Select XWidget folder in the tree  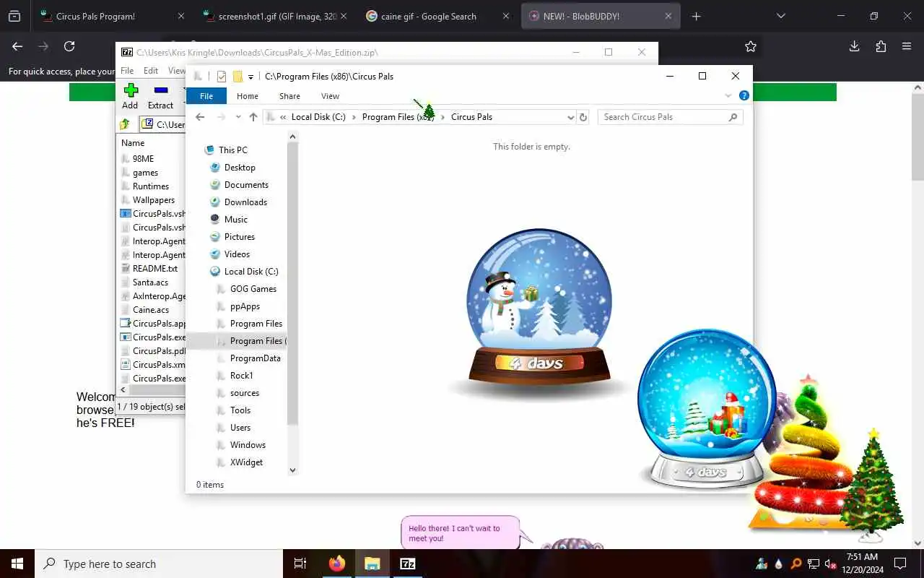[246, 462]
